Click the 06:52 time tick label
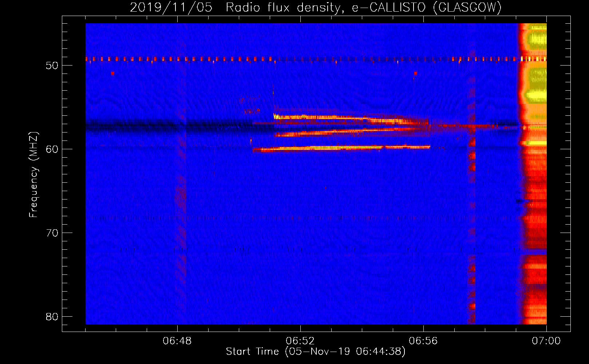589x364 pixels. (300, 341)
